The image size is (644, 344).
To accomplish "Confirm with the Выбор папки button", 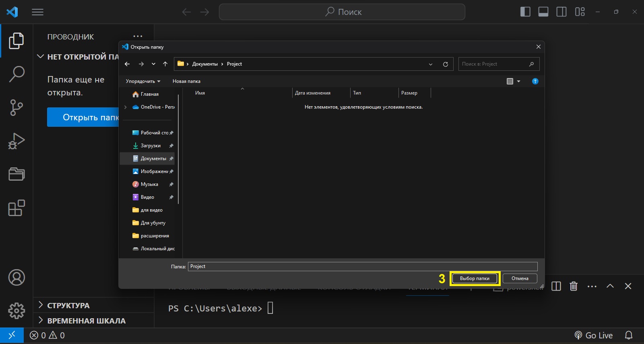I will (x=475, y=278).
